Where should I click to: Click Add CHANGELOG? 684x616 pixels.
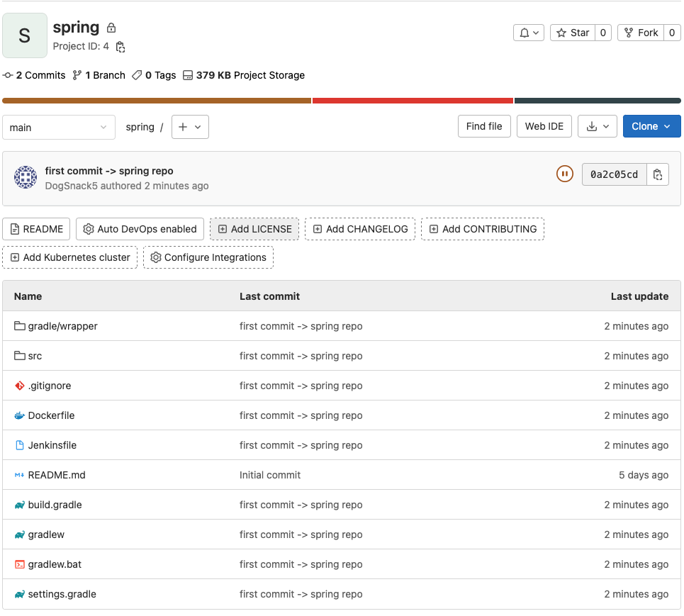click(x=360, y=229)
